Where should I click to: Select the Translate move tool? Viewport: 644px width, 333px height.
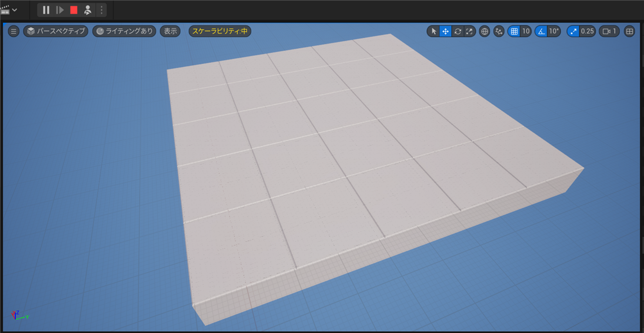[x=446, y=31]
